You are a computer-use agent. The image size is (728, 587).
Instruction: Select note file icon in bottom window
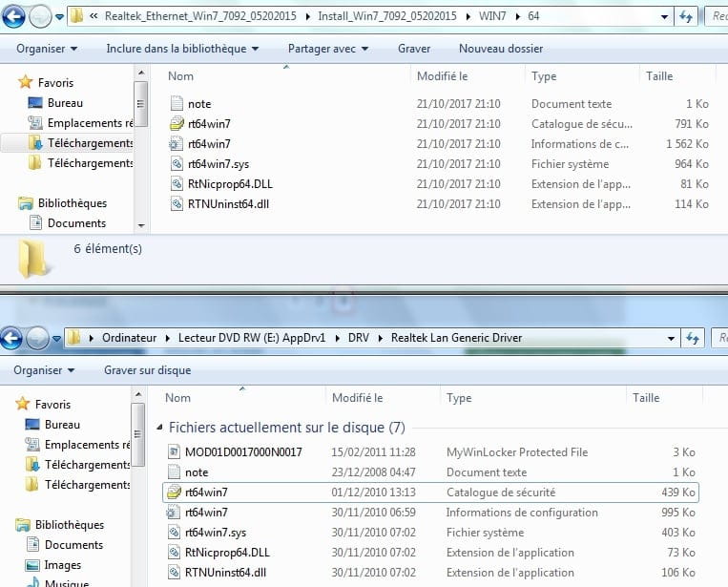(174, 472)
